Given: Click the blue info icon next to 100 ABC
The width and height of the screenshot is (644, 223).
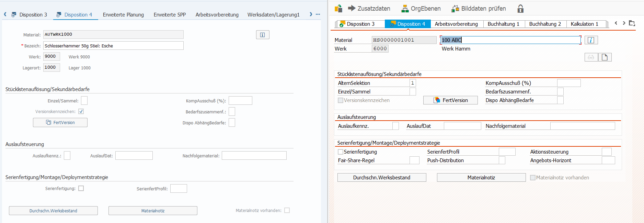Looking at the screenshot, I should click(591, 40).
